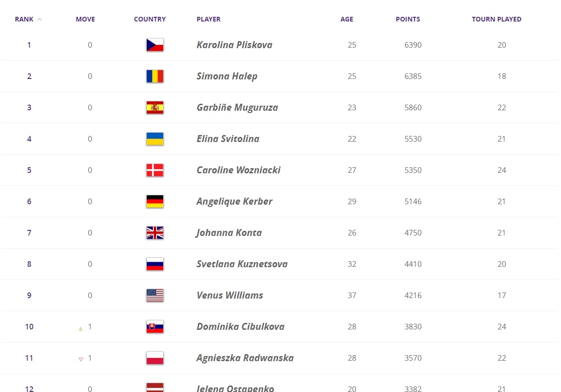Image resolution: width=561 pixels, height=392 pixels.
Task: Sort table by POINTS header
Action: tap(408, 19)
